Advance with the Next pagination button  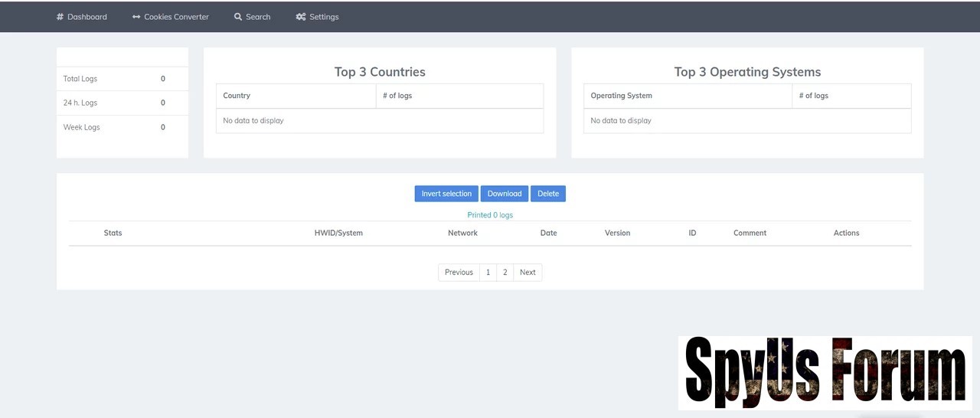pyautogui.click(x=528, y=273)
